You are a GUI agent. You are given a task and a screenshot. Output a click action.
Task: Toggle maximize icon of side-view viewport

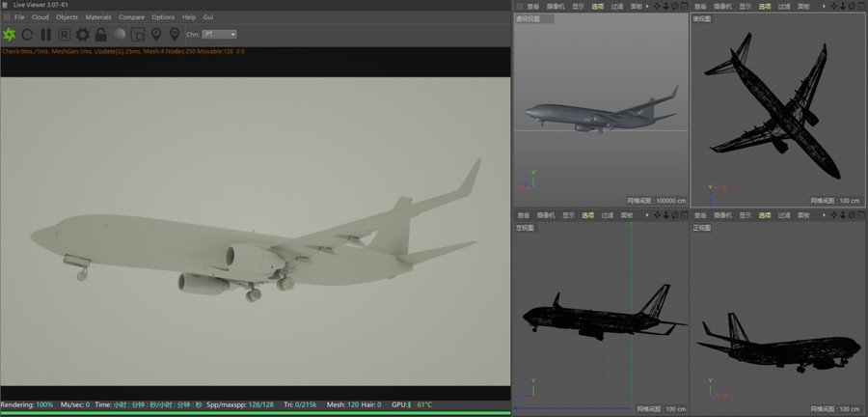(684, 215)
